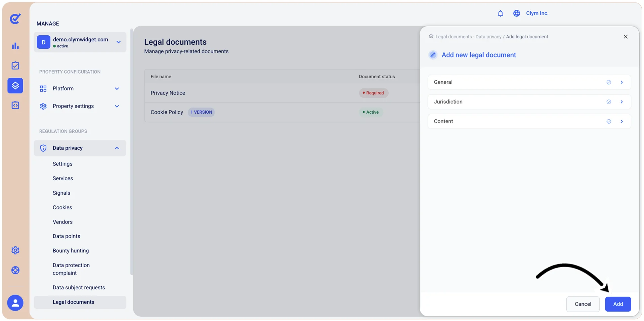Open Data subject requests menu item

click(x=79, y=287)
